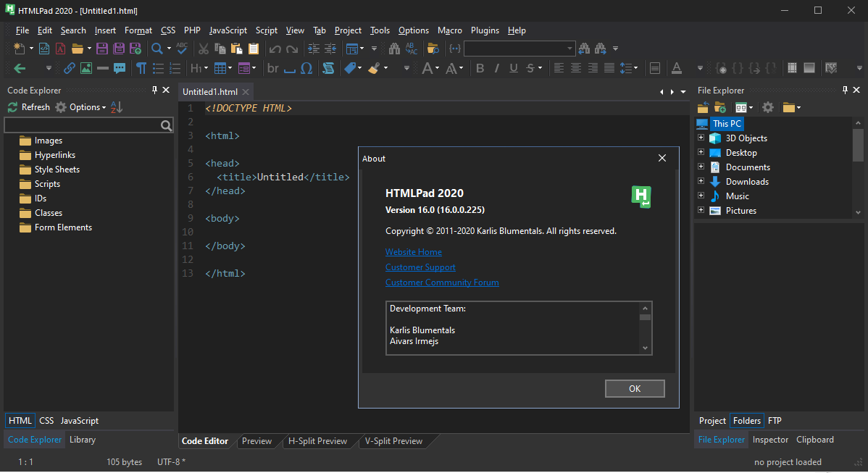The image size is (868, 473).
Task: Click the first purple Save icon
Action: tap(102, 49)
